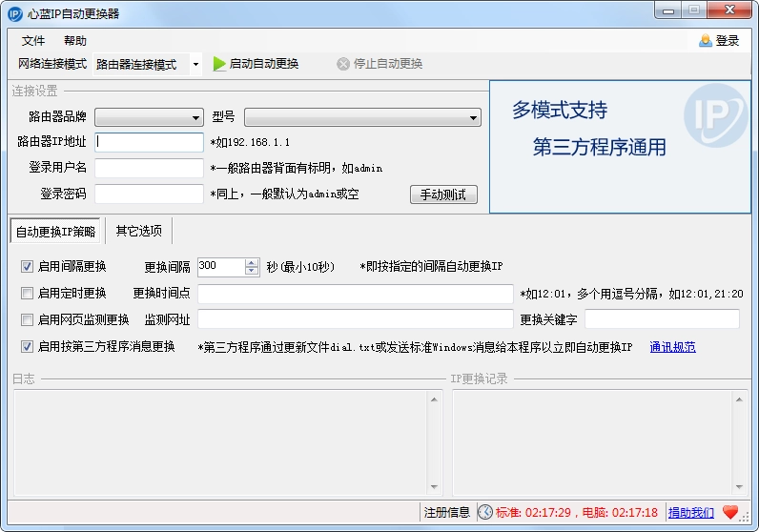Expand the 型号 model combo box

[473, 117]
